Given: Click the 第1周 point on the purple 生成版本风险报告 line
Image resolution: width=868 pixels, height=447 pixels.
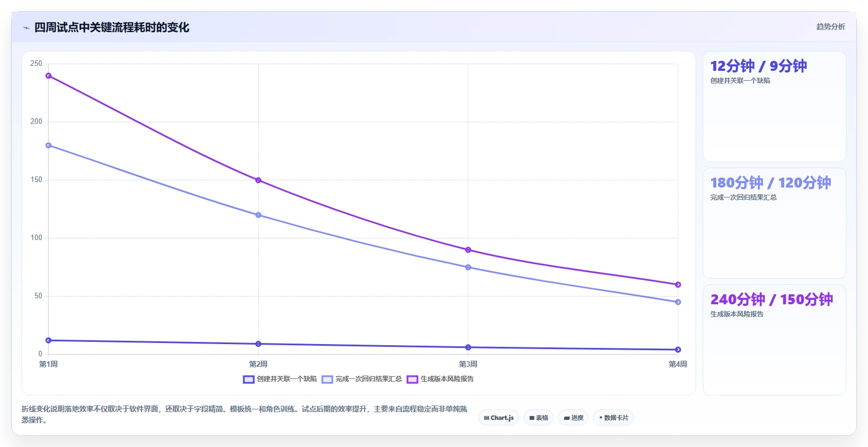Looking at the screenshot, I should click(x=49, y=76).
